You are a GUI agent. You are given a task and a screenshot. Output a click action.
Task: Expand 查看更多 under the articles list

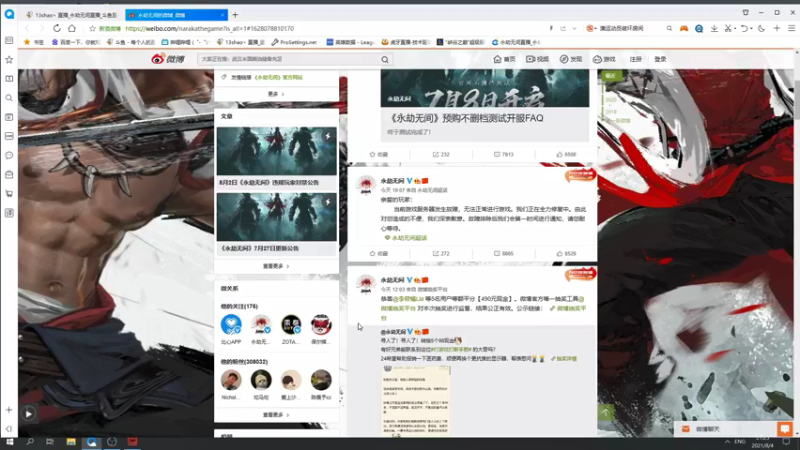point(276,266)
